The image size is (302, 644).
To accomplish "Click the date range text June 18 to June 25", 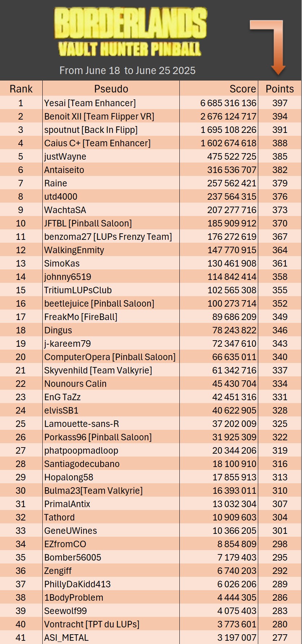I will click(x=127, y=70).
